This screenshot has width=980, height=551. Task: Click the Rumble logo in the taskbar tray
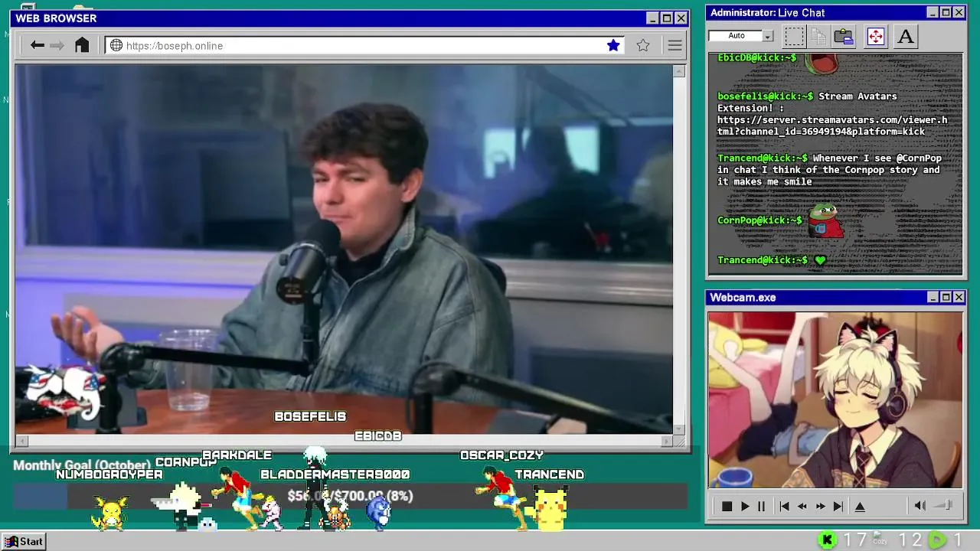(937, 540)
